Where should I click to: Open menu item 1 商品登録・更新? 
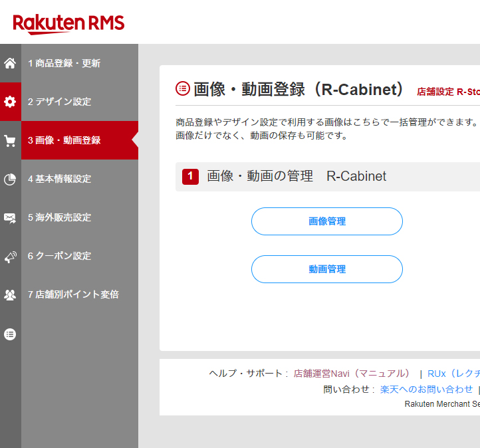click(x=80, y=63)
